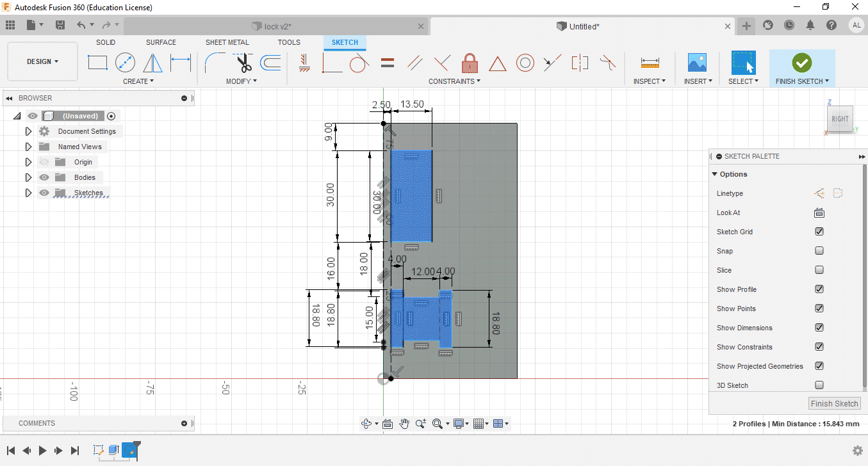Viewport: 868px width, 466px height.
Task: Open the DESIGN workspace dropdown
Action: point(42,61)
